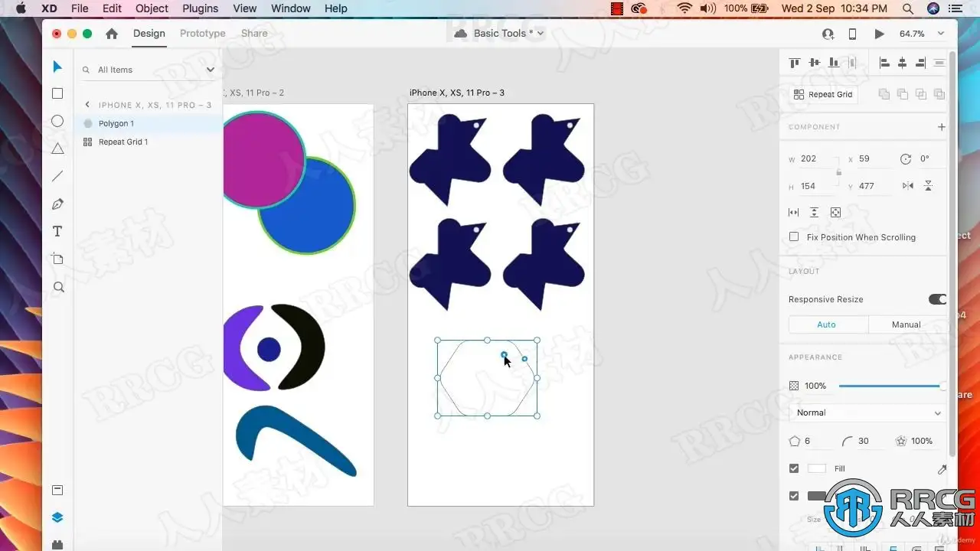The width and height of the screenshot is (980, 551).
Task: Align selection to top
Action: click(x=795, y=63)
